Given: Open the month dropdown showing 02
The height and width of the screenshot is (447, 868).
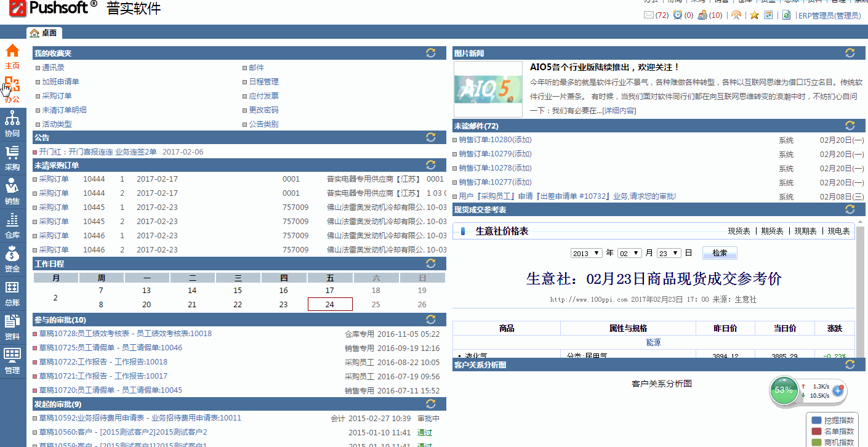Looking at the screenshot, I should coord(630,252).
